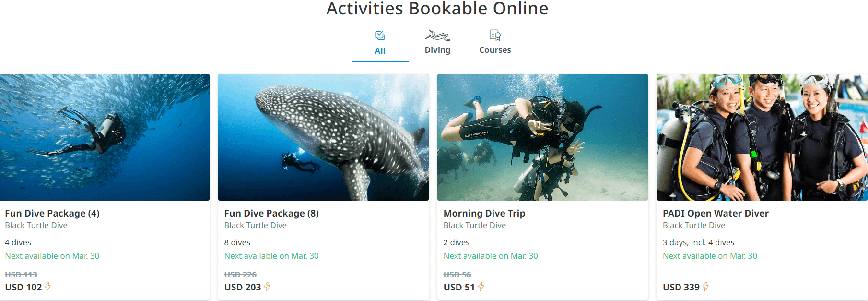Click Next available date for Morning Dive Trip

pos(491,256)
